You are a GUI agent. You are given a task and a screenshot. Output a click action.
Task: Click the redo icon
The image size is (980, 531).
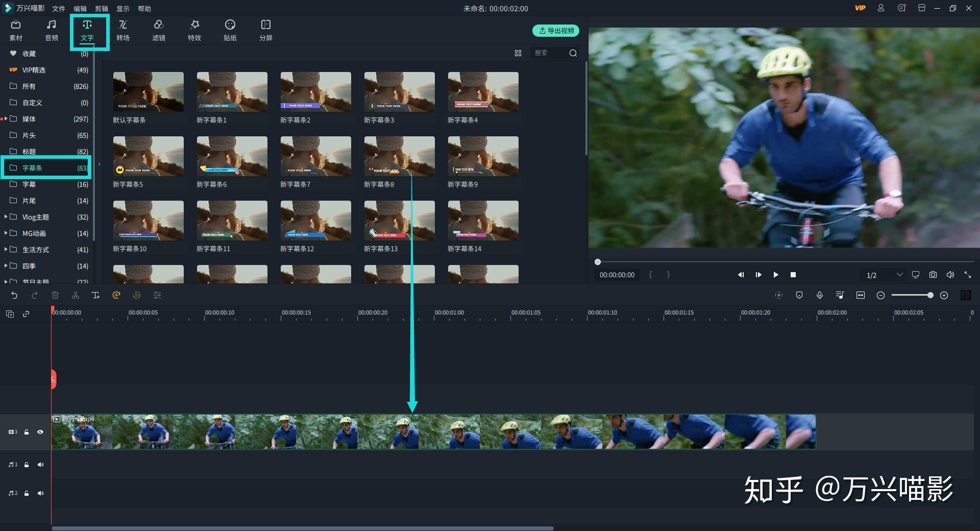pos(35,295)
